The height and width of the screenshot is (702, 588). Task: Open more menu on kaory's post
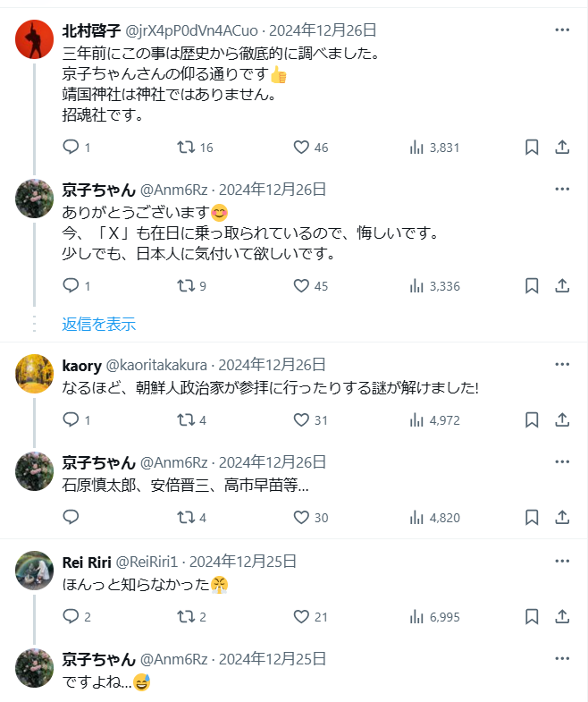click(x=562, y=364)
